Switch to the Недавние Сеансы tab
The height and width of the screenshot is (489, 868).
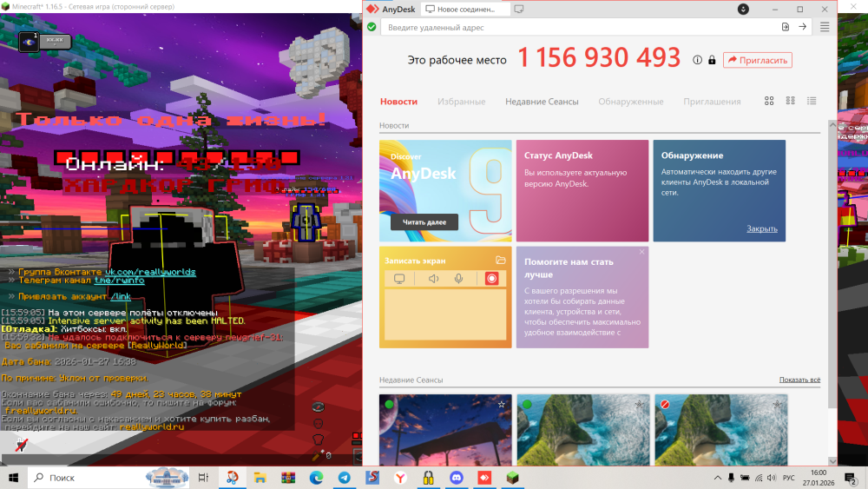click(x=542, y=102)
